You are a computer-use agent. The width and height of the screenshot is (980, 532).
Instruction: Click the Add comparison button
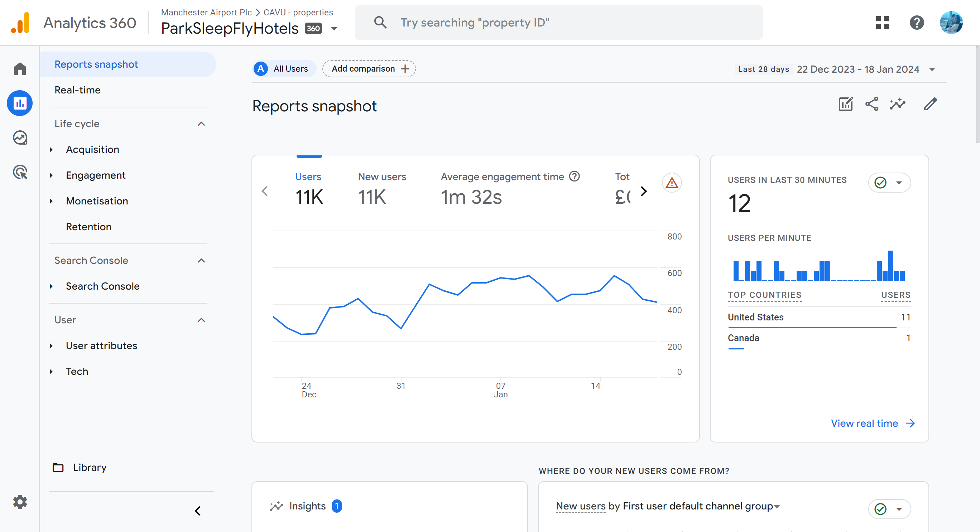(x=369, y=69)
